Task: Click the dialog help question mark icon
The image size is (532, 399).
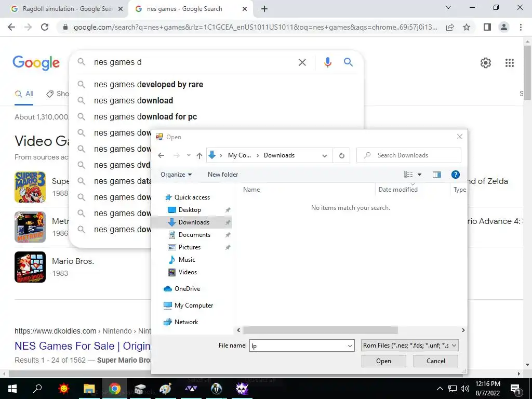Action: (455, 175)
